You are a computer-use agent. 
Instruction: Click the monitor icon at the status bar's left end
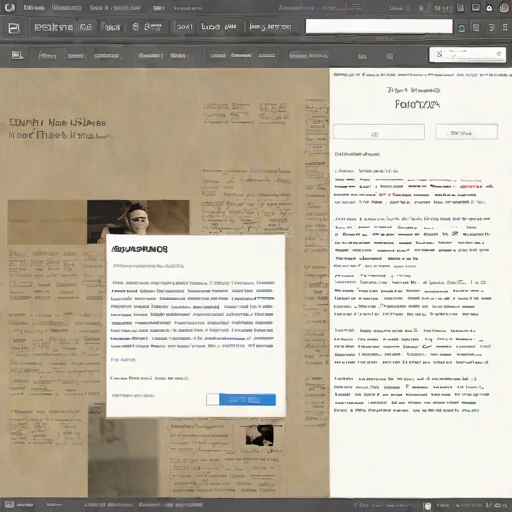[x=9, y=505]
